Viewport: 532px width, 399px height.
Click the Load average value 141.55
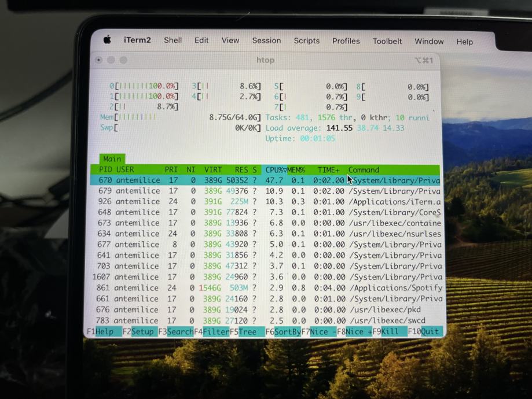339,128
